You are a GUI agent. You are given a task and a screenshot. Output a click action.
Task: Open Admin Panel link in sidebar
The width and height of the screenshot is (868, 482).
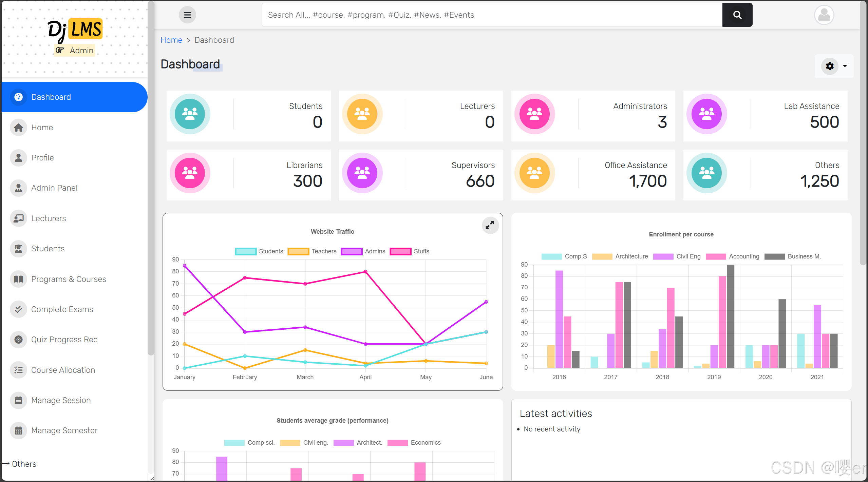[54, 188]
